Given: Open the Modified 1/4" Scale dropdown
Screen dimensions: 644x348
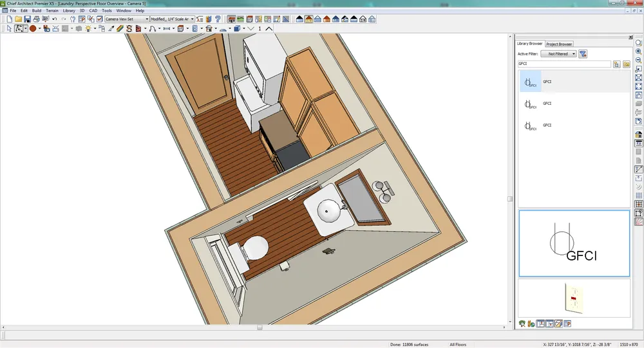Looking at the screenshot, I should click(172, 19).
